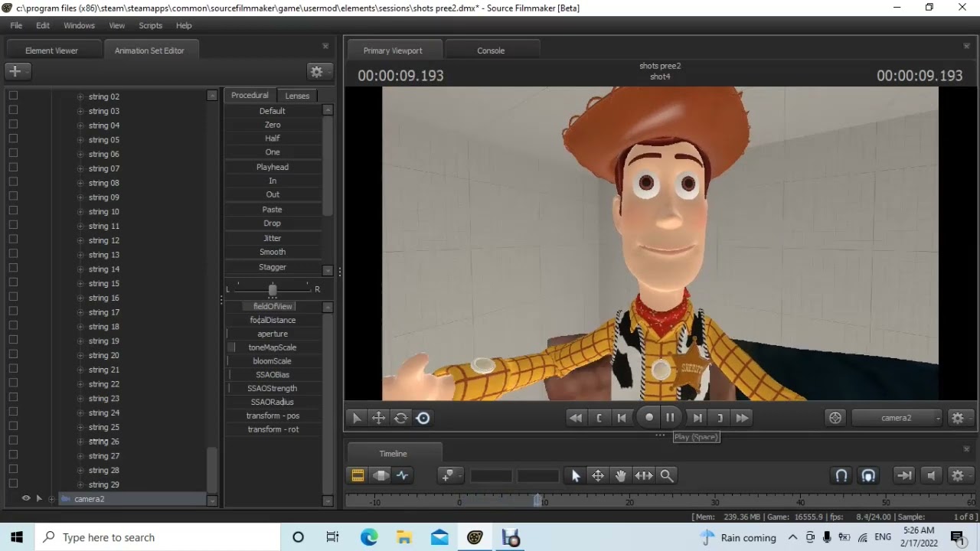The width and height of the screenshot is (980, 551).
Task: Open the camera2 camera selection dropdown
Action: pyautogui.click(x=897, y=418)
